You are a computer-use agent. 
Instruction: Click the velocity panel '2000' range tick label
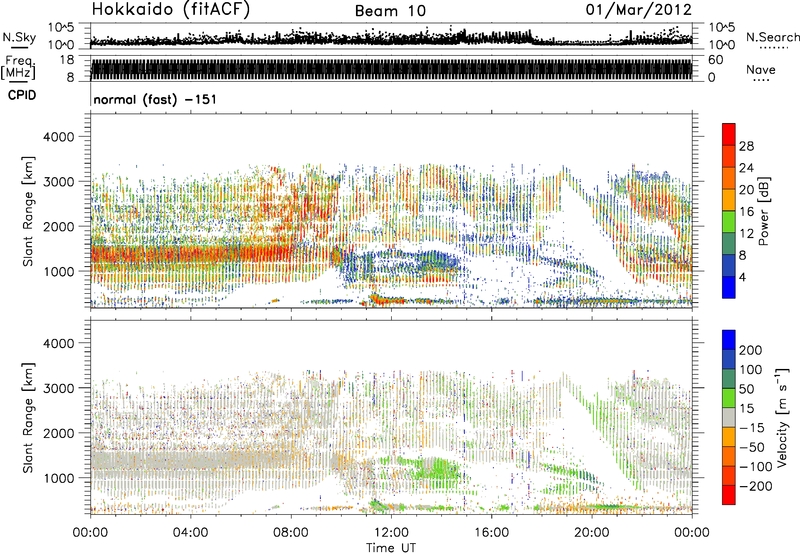[59, 433]
